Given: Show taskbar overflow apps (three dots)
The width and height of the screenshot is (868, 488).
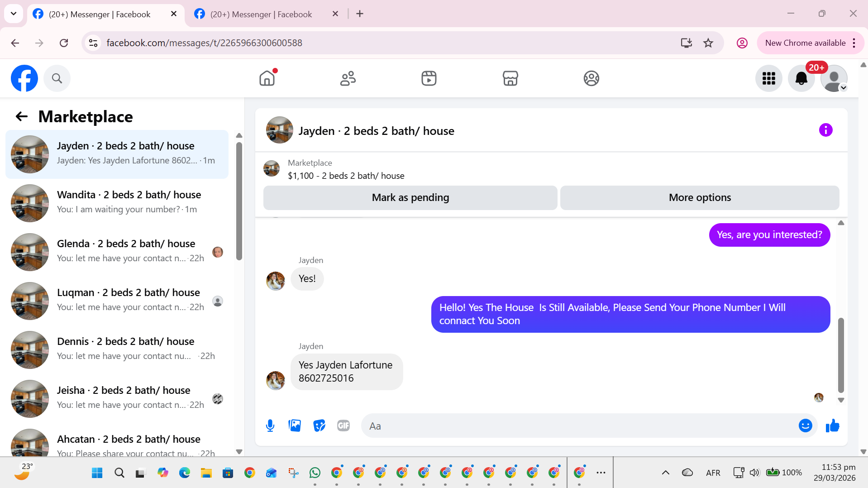Looking at the screenshot, I should point(601,473).
